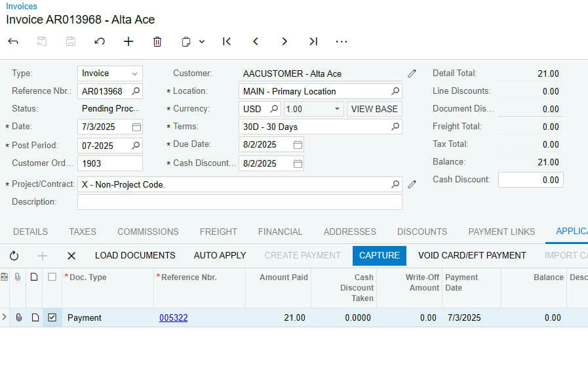Image resolution: width=588 pixels, height=368 pixels.
Task: Click the Save and Close toolbar icon
Action: click(41, 41)
